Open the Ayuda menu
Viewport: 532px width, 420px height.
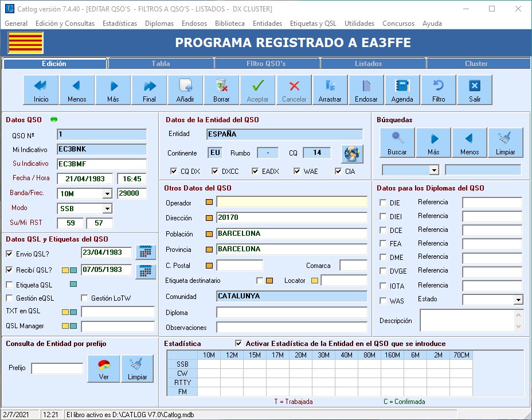432,24
